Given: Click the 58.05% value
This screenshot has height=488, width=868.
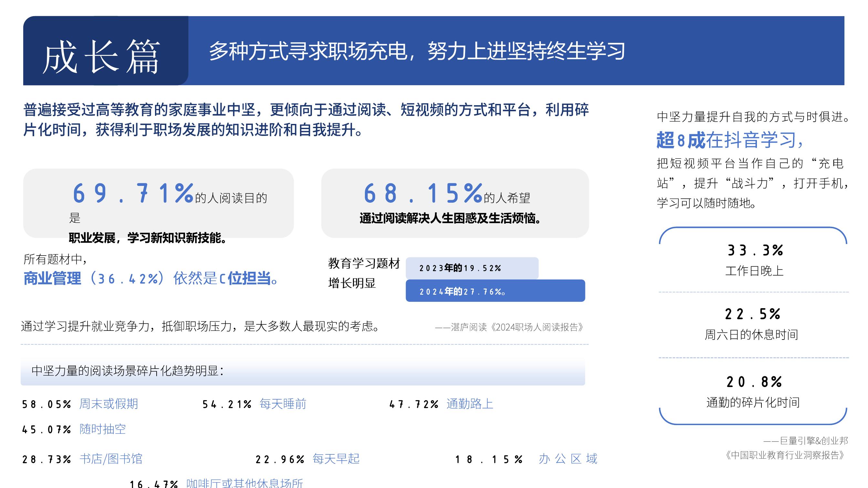Looking at the screenshot, I should click(46, 404).
